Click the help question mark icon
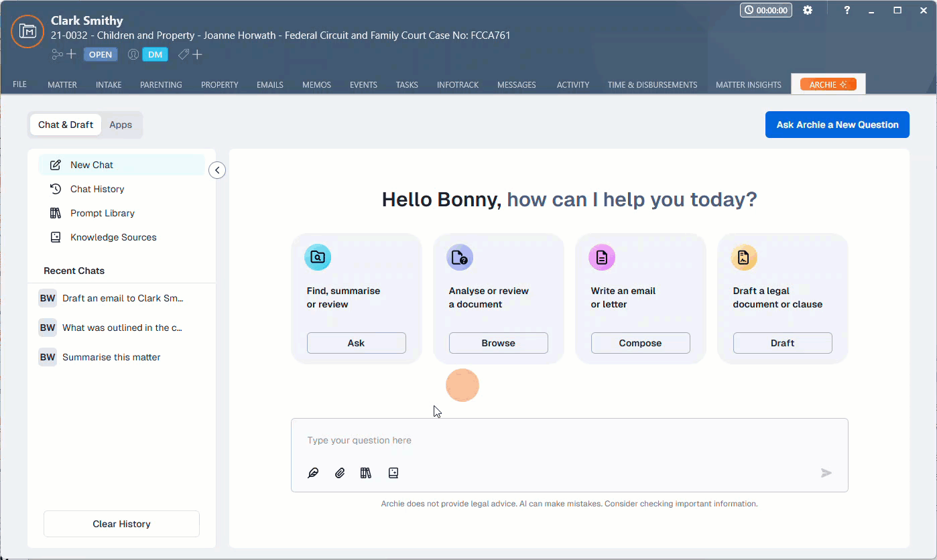Screen dimensions: 937x560 pyautogui.click(x=847, y=10)
